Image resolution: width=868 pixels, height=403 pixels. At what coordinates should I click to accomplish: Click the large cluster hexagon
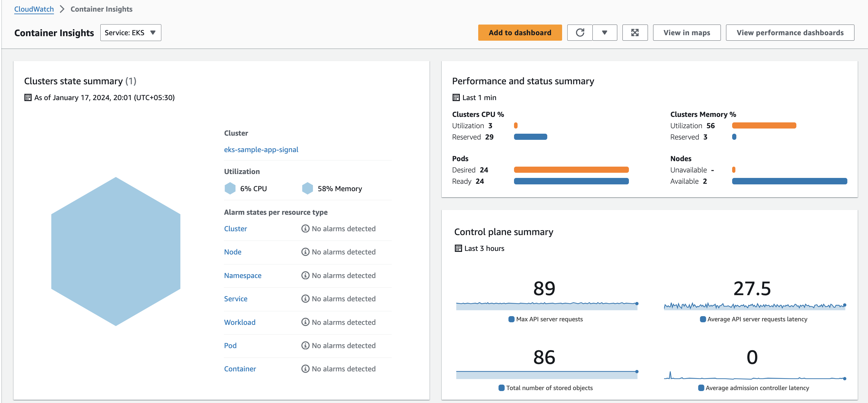pyautogui.click(x=116, y=251)
